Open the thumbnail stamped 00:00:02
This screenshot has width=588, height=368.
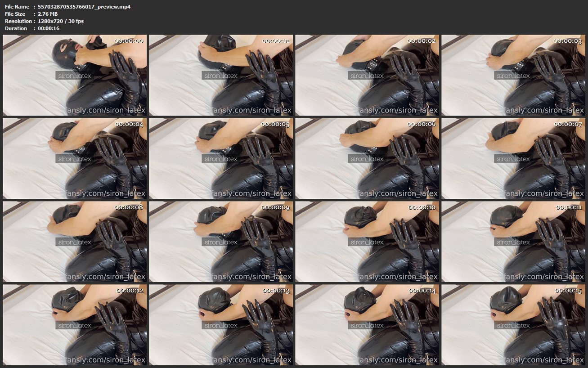point(367,75)
